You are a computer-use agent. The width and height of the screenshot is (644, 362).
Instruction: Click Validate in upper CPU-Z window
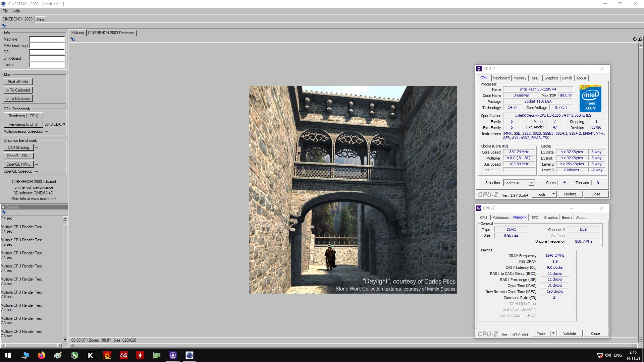570,194
